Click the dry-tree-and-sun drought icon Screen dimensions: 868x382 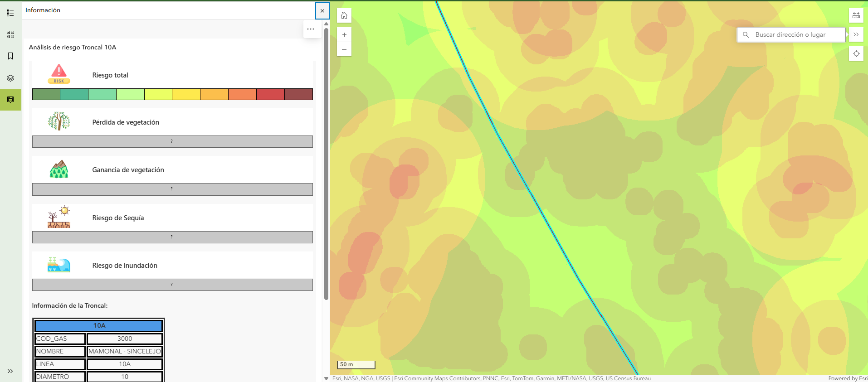59,217
